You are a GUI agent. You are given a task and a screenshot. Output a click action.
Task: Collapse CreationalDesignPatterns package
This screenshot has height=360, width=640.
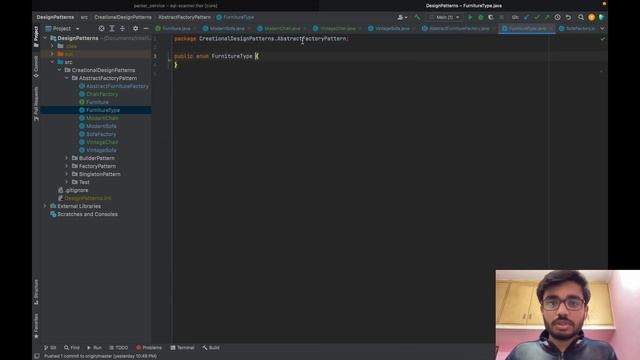pos(60,70)
